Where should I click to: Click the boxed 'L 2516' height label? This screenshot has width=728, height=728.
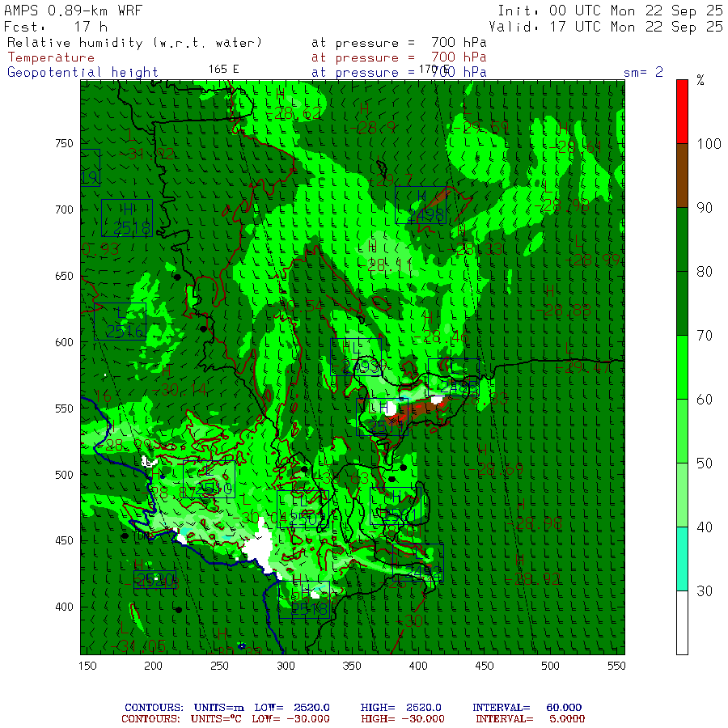(121, 321)
